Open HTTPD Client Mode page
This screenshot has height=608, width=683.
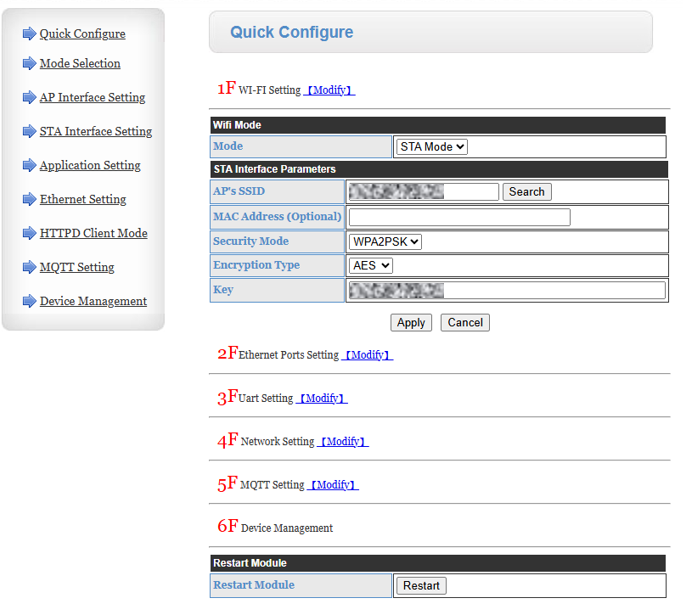point(93,233)
